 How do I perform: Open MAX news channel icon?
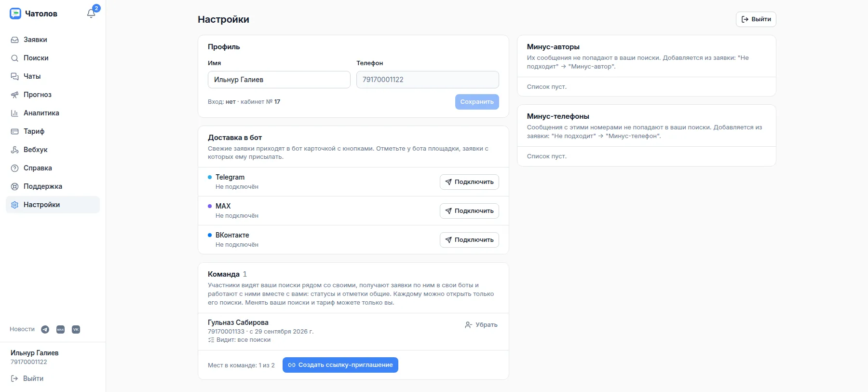[x=60, y=329]
